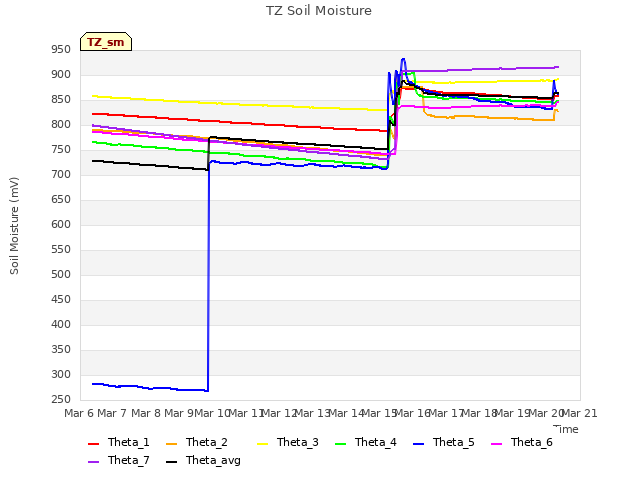Click the purple Theta_7 legend swatch
Screen dimensions: 640x480
click(93, 462)
